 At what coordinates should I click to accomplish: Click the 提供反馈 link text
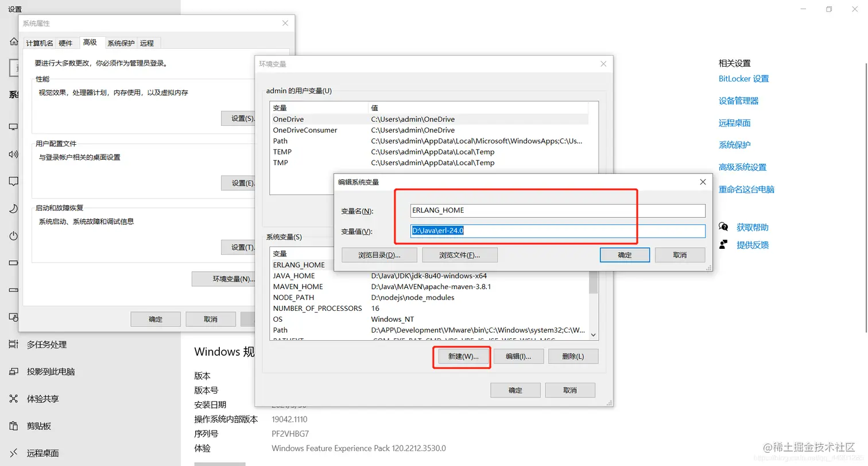point(753,245)
